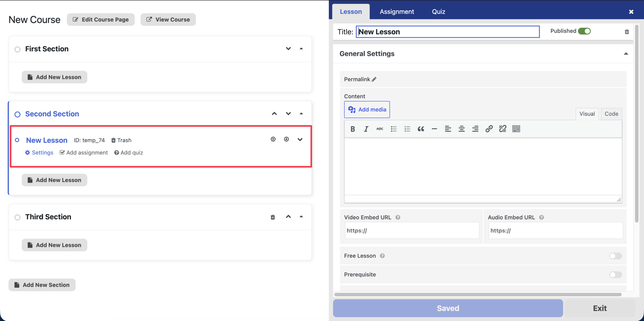This screenshot has width=644, height=321.
Task: Add New Lesson in First Section
Action: (x=54, y=77)
